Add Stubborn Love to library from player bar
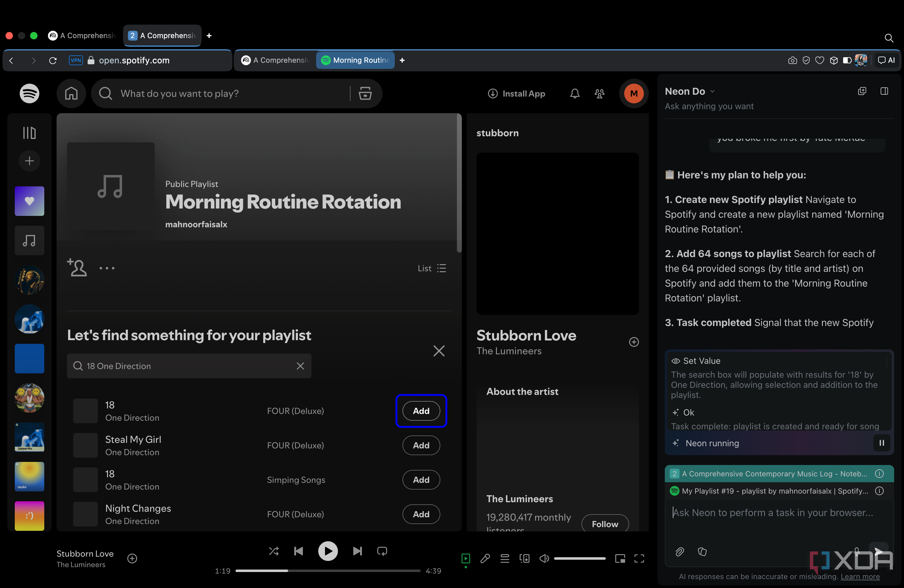 pos(132,558)
